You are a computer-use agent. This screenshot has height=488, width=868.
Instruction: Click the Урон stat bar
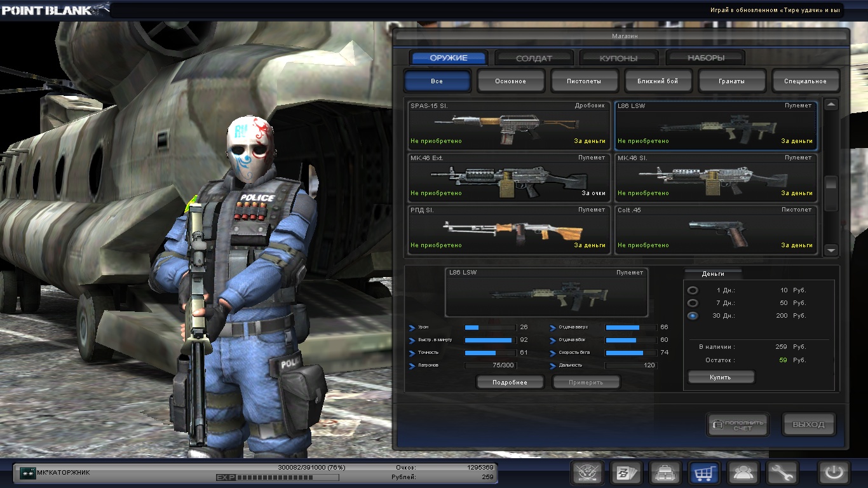tap(490, 327)
